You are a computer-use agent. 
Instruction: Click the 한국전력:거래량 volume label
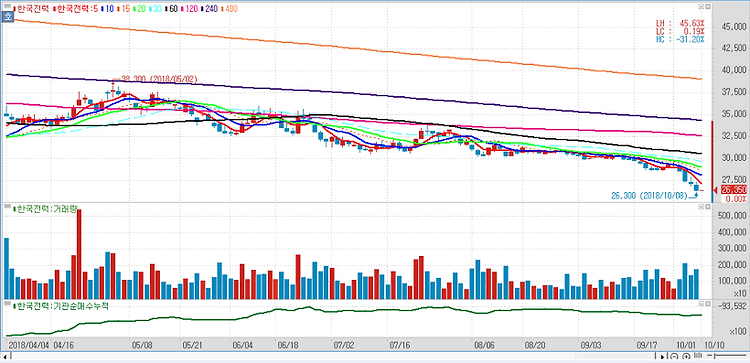coord(46,209)
